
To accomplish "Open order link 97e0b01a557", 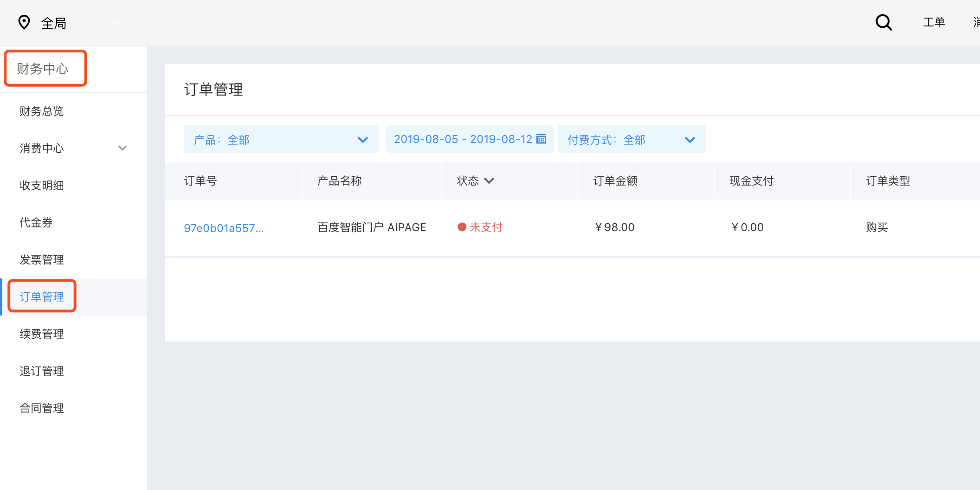I will pos(224,227).
